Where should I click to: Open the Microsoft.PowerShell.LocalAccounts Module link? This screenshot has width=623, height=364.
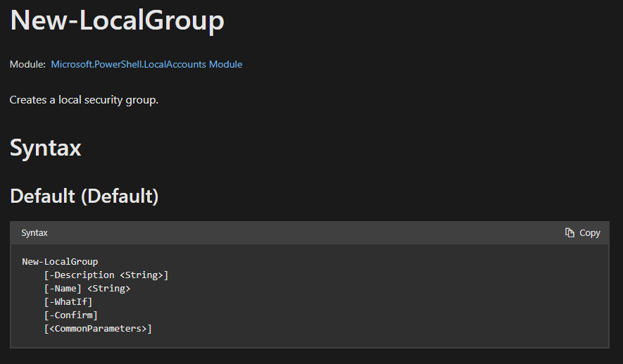click(146, 64)
